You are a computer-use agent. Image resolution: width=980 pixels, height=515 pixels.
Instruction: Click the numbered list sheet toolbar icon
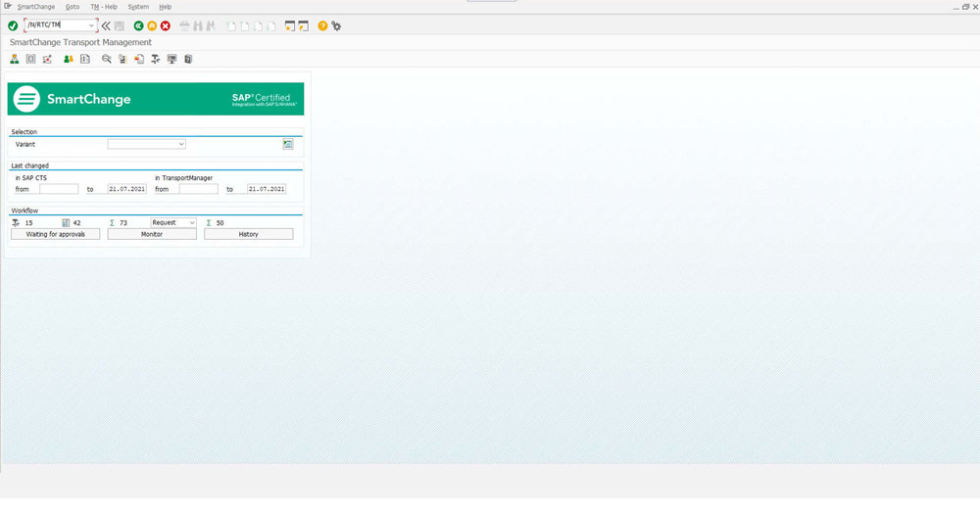coord(85,59)
